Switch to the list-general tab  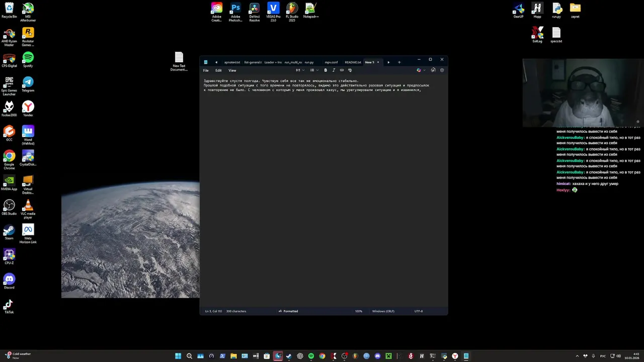(253, 62)
